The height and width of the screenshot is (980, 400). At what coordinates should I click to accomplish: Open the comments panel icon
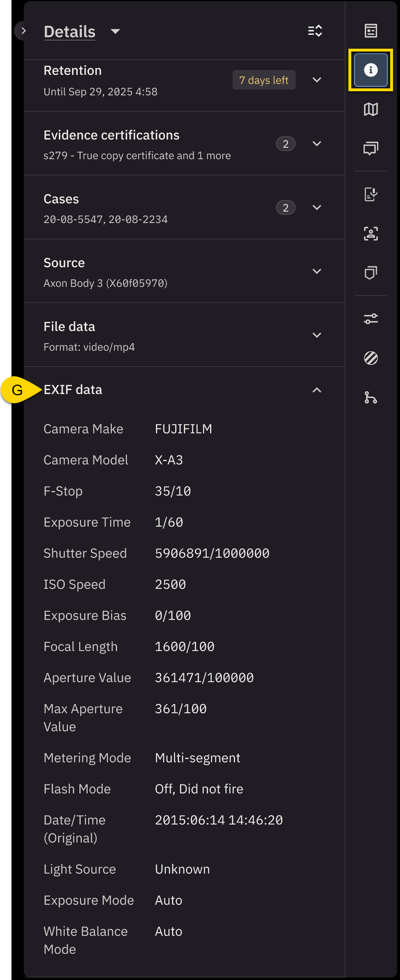371,148
